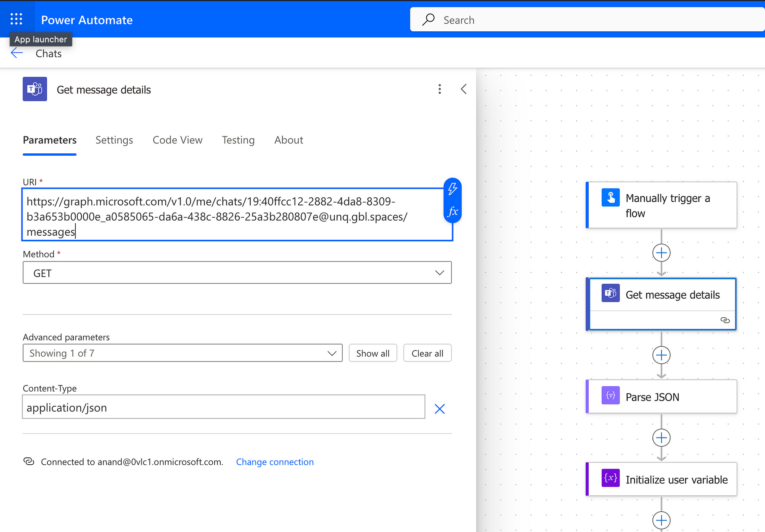Click the lightning dynamic content icon

tap(452, 189)
